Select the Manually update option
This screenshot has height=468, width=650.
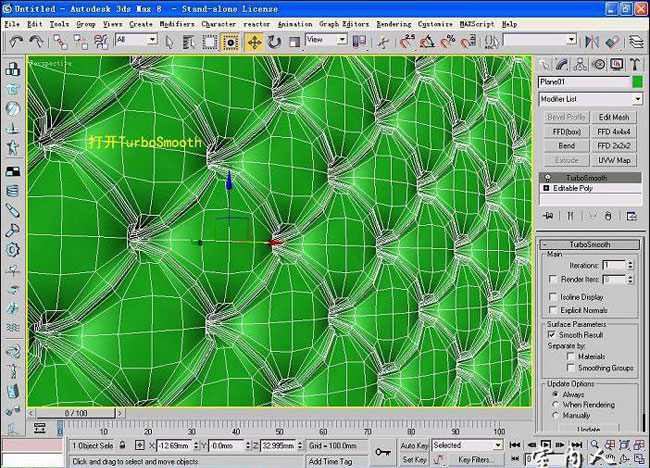(555, 415)
